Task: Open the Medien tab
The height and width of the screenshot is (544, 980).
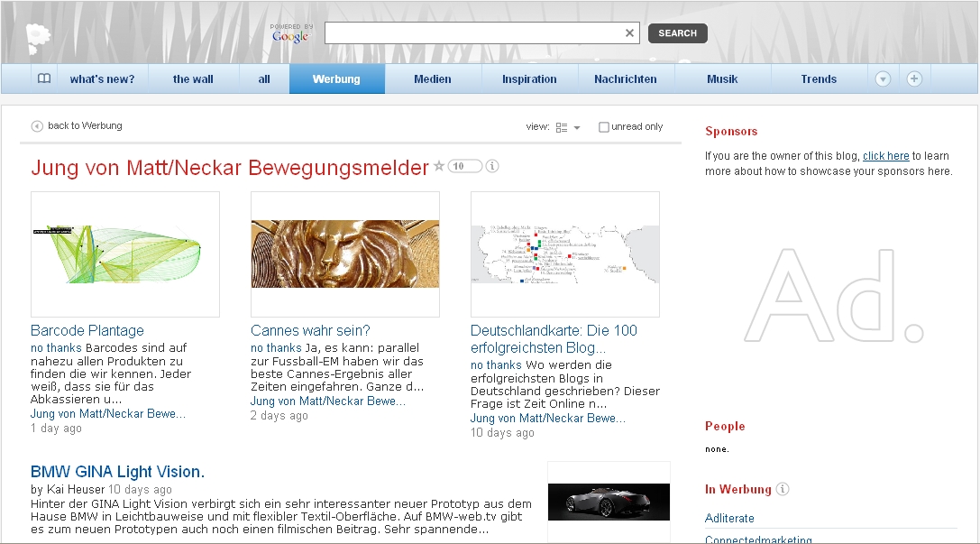Action: coord(433,78)
